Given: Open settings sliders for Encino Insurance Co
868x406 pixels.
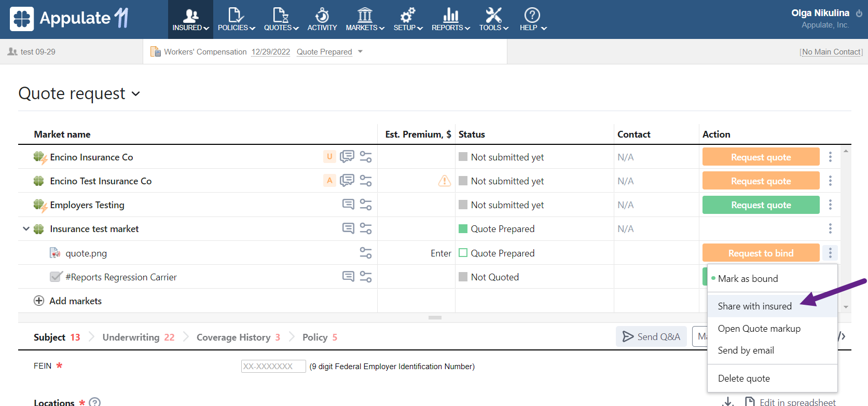Looking at the screenshot, I should point(366,156).
